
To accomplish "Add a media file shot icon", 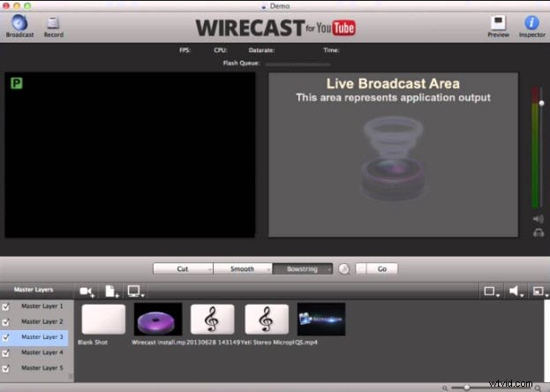I will point(112,291).
